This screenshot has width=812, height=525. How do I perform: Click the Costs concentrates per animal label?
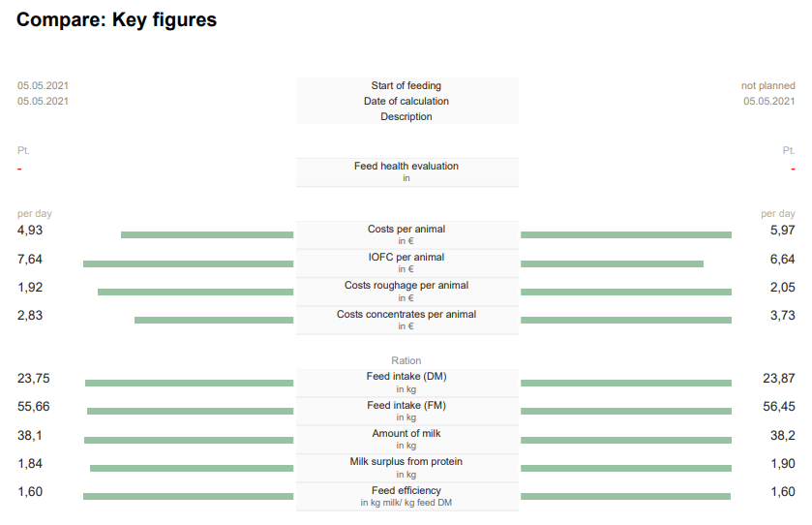pos(406,314)
